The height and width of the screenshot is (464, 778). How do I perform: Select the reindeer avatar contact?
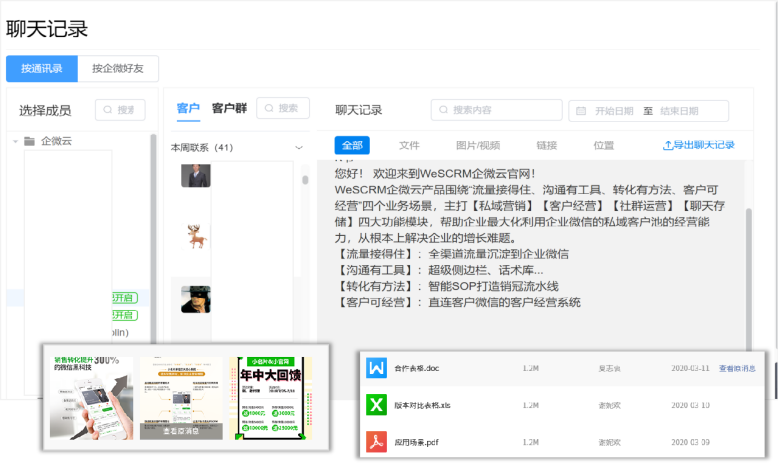pyautogui.click(x=195, y=236)
